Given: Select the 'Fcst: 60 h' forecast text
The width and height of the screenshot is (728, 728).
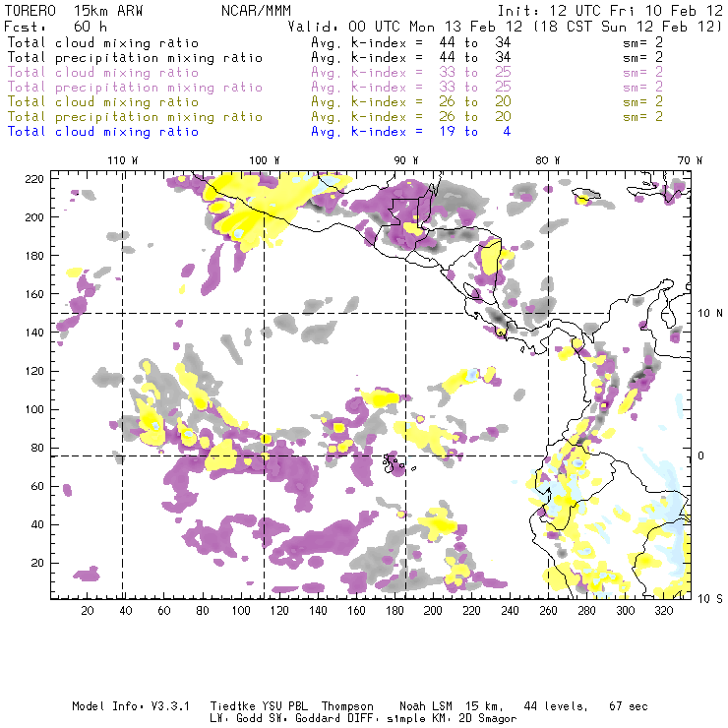Looking at the screenshot, I should (x=55, y=26).
